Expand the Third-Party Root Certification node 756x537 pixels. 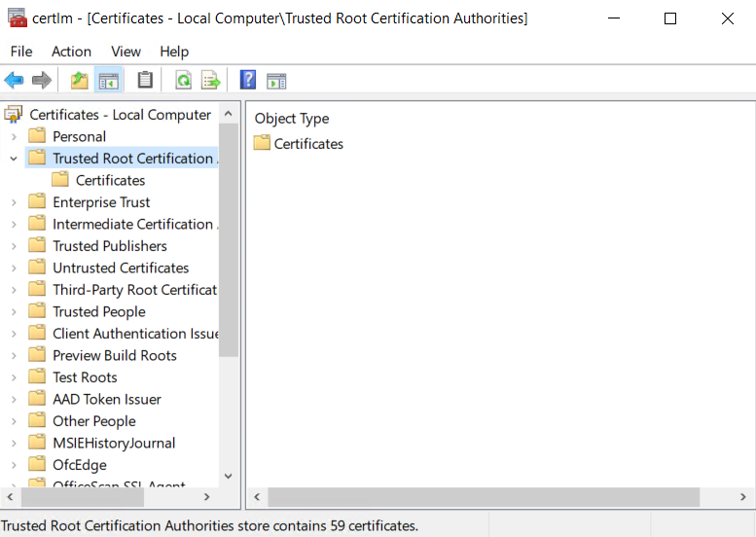(x=14, y=290)
